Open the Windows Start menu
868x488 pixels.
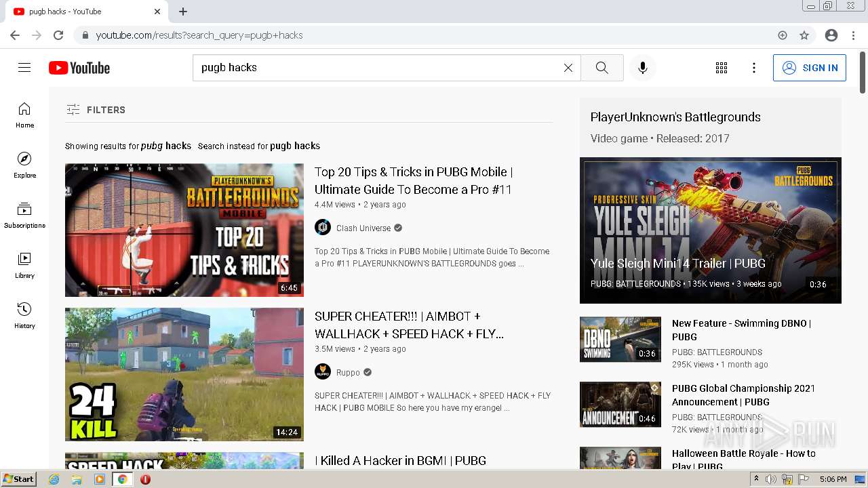[x=18, y=479]
